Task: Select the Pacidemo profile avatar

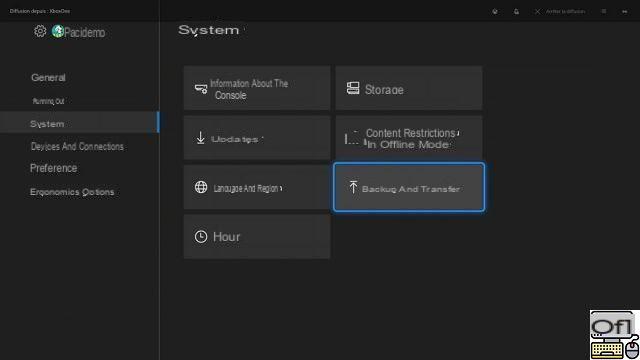Action: [x=58, y=31]
